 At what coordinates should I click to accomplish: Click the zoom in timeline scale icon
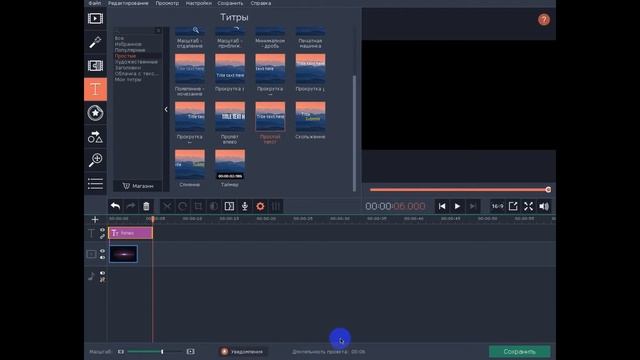point(191,351)
